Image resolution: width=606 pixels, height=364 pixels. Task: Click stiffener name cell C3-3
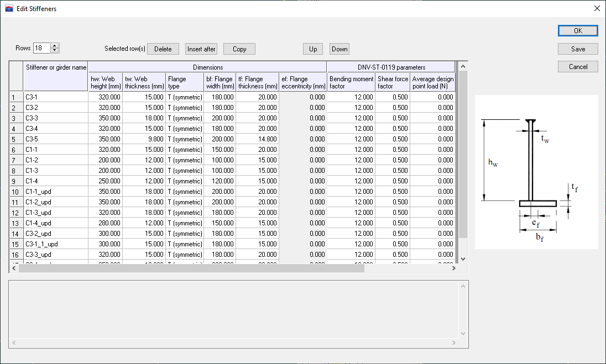coord(56,118)
